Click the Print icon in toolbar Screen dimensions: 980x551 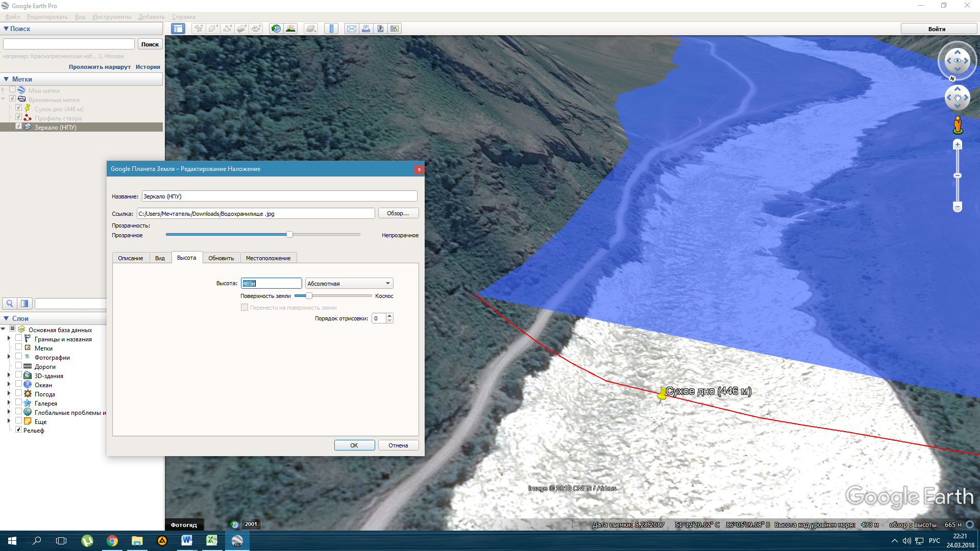tap(366, 29)
